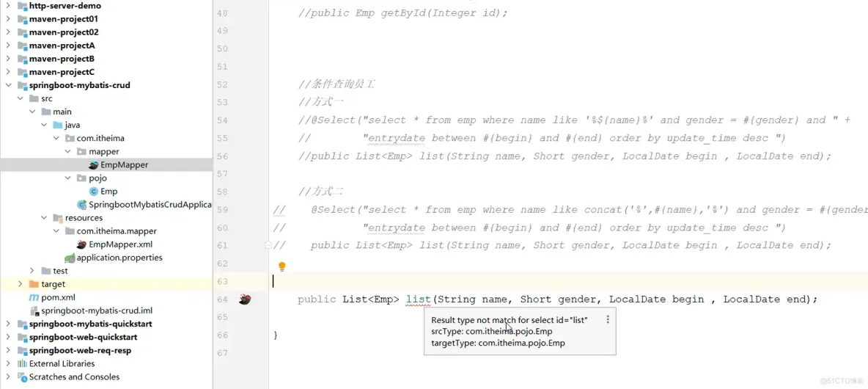Collapse the springboot-mybatis-crud project node

click(8, 85)
